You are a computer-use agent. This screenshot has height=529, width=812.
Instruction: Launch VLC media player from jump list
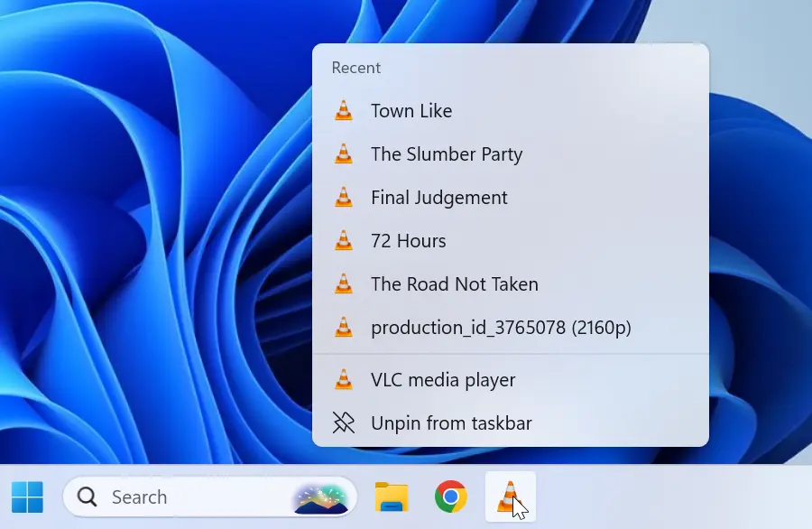click(511, 380)
